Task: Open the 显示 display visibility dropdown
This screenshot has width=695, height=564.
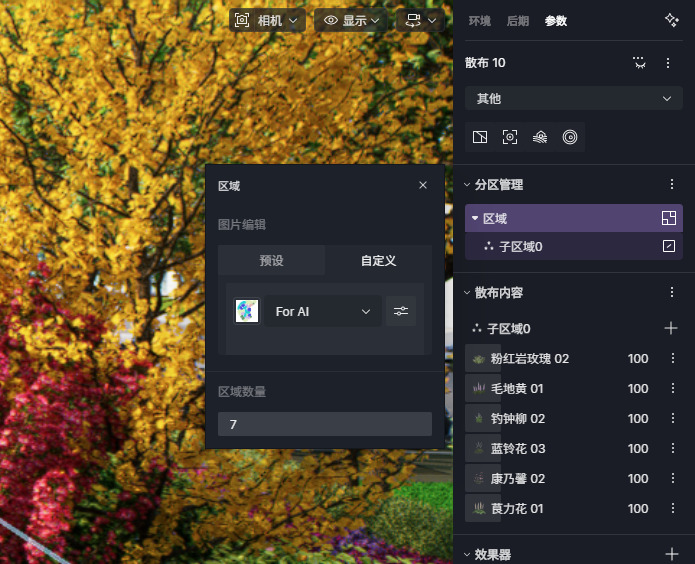Action: click(x=352, y=20)
